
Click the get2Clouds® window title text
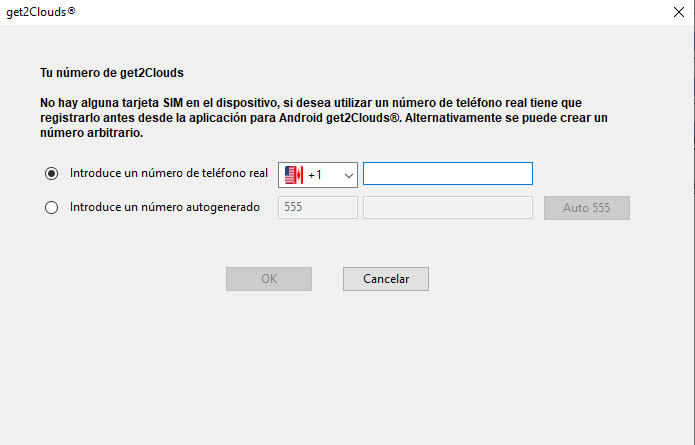(41, 12)
